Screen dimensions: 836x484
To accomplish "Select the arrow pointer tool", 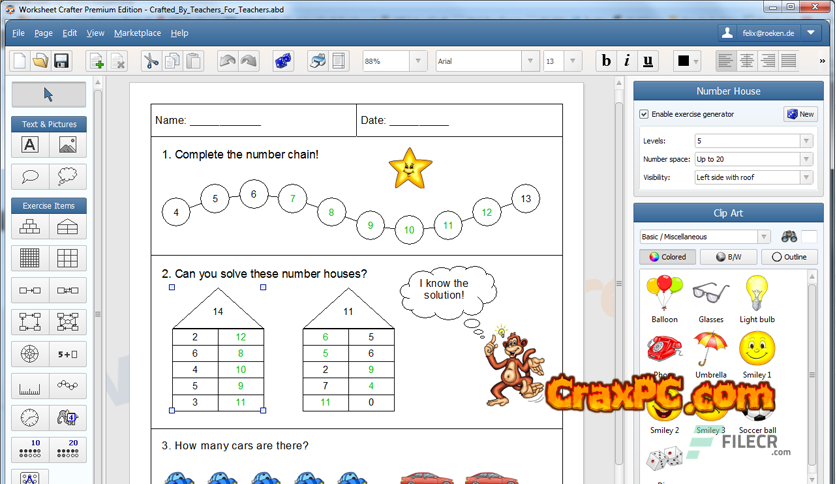I will pyautogui.click(x=49, y=95).
